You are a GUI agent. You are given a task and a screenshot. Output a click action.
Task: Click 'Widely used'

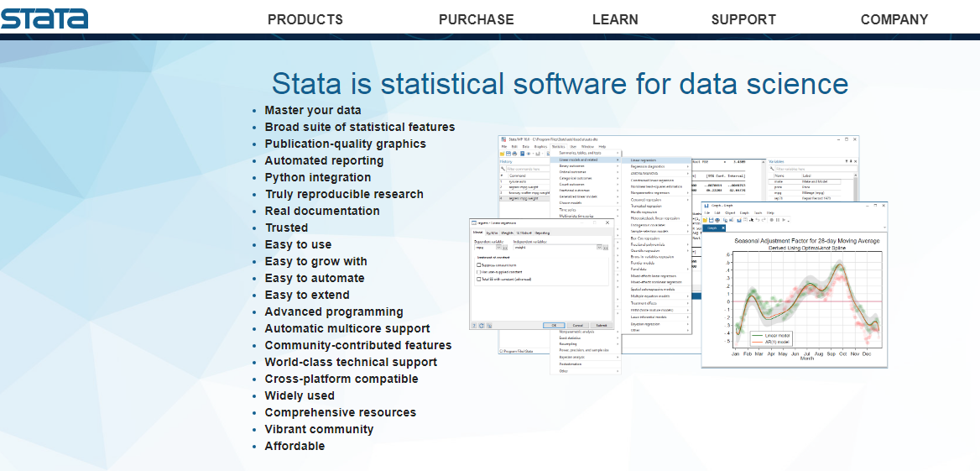(300, 396)
